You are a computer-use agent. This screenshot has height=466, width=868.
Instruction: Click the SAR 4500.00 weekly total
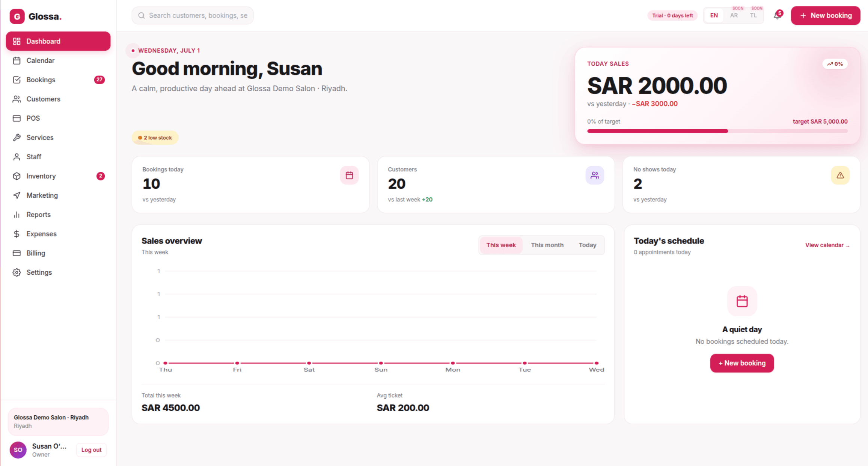170,408
